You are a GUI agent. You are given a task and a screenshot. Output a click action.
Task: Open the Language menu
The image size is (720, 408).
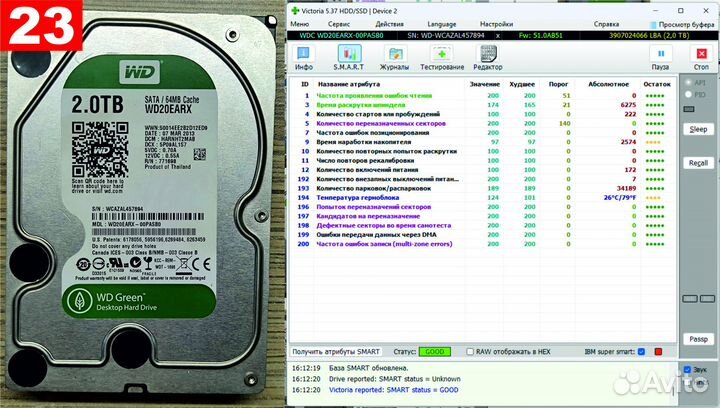(x=442, y=24)
